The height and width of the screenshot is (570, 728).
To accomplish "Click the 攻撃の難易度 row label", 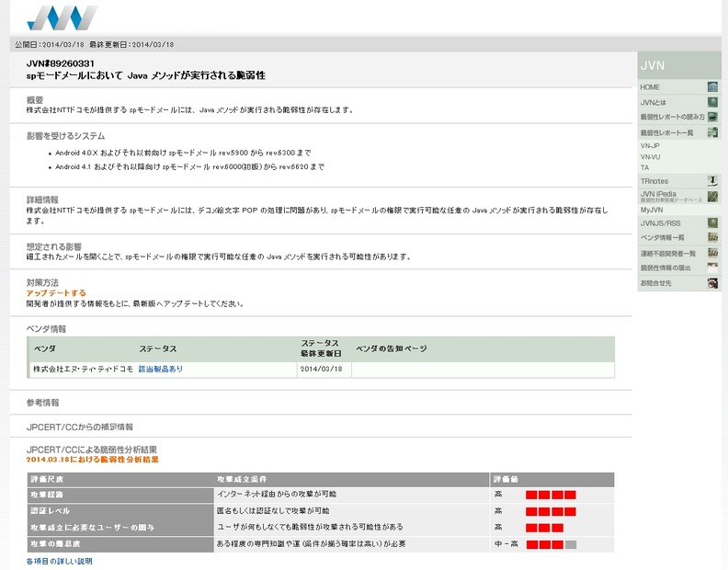I will (55, 543).
